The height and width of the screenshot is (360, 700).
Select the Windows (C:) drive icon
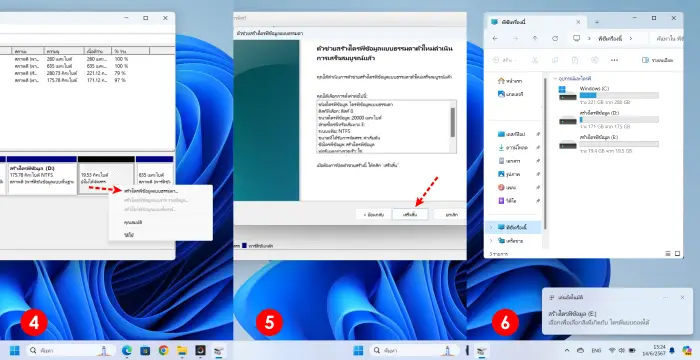tap(567, 93)
